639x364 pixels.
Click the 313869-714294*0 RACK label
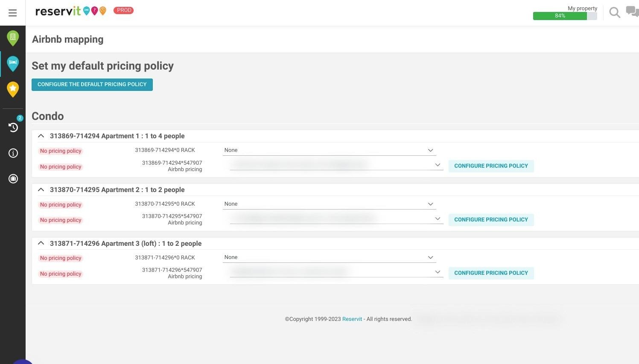click(x=165, y=150)
